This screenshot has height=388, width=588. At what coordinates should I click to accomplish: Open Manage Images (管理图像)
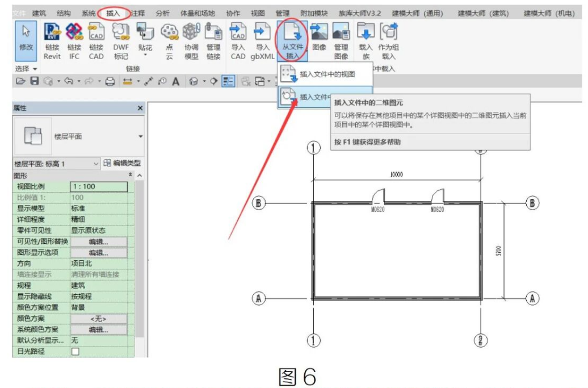[x=341, y=41]
